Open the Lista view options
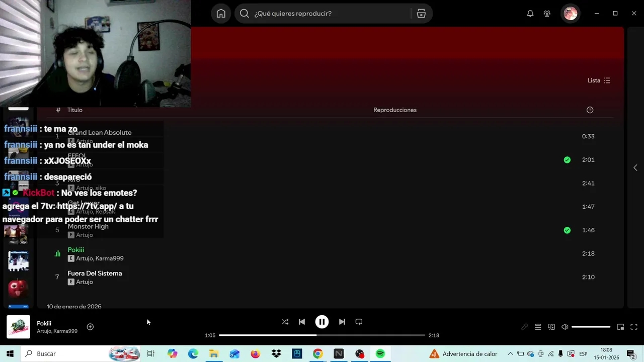The image size is (644, 362). pyautogui.click(x=599, y=80)
